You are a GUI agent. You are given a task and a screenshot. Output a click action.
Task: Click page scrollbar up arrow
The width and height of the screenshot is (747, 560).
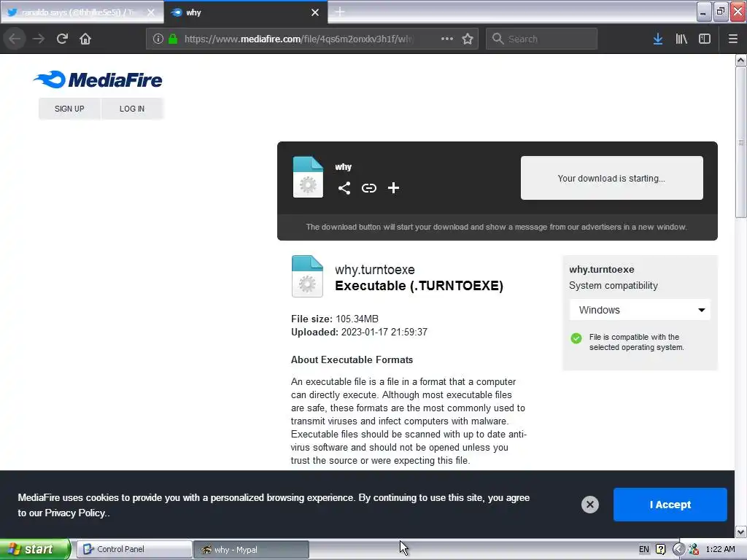coord(741,60)
